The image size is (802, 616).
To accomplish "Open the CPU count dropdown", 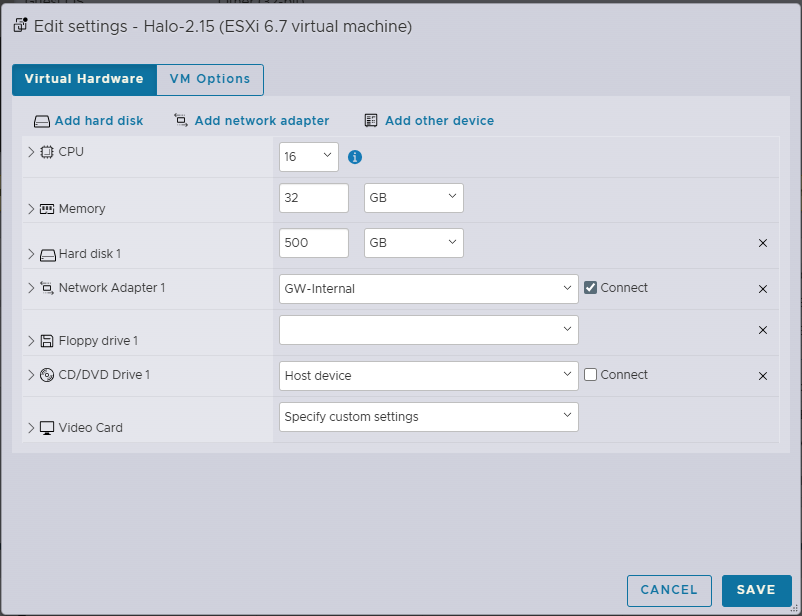I will pyautogui.click(x=309, y=156).
